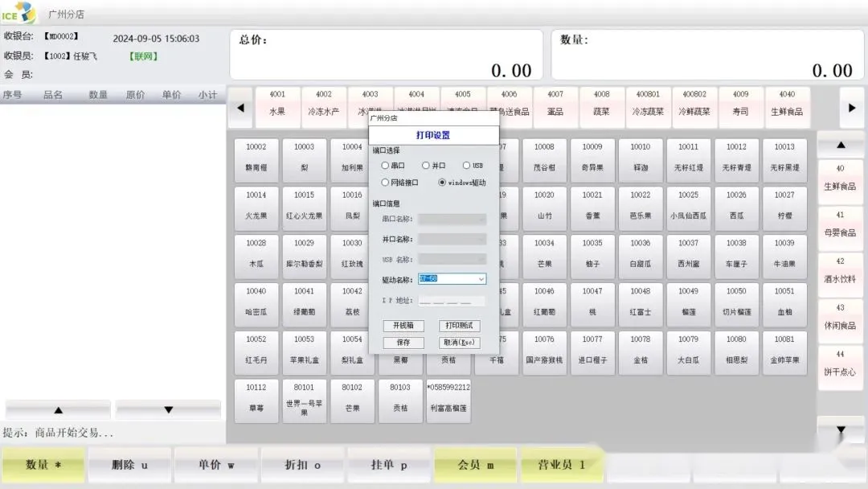Add product 10028 木瓜
The image size is (868, 489).
pyautogui.click(x=256, y=257)
